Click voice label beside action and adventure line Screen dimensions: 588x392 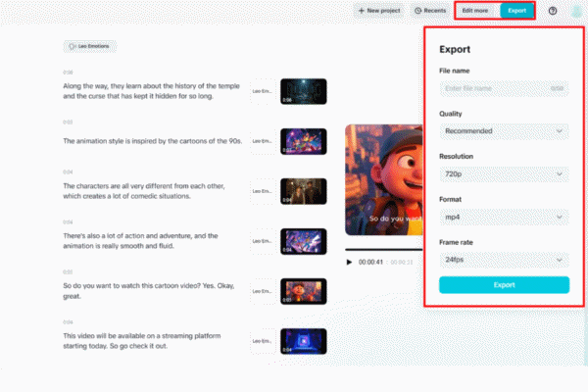pos(262,241)
